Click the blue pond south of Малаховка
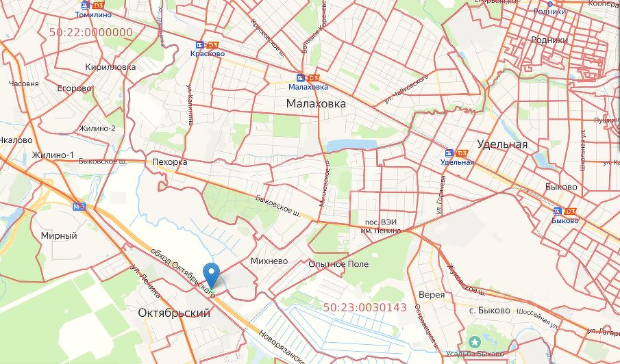This screenshot has height=364, width=620. [351, 145]
